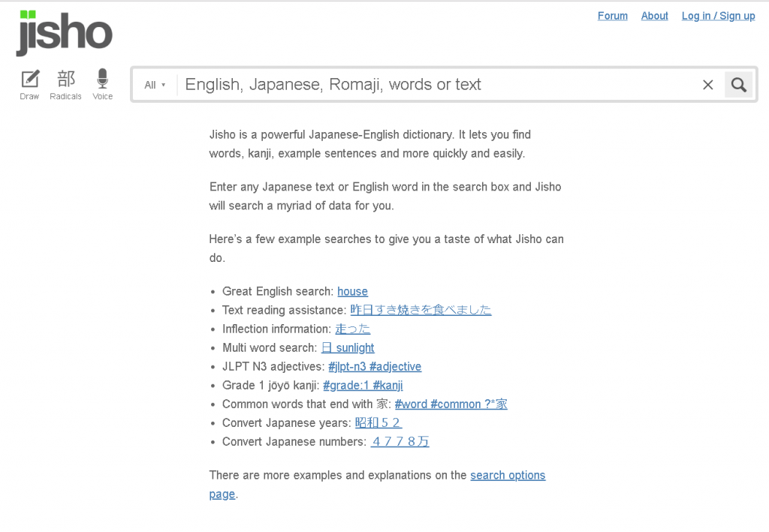Image resolution: width=769 pixels, height=532 pixels.
Task: Go to the About page
Action: click(x=654, y=16)
